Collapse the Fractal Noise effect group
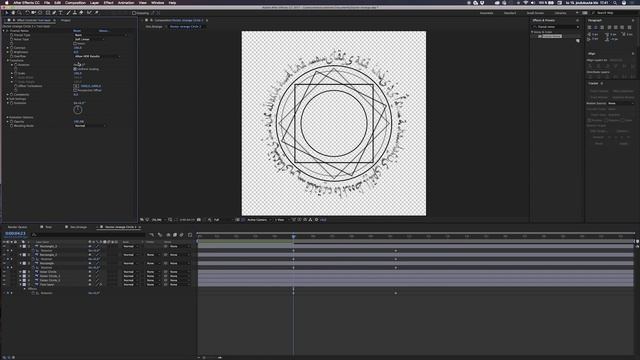640x360 pixels. pos(4,31)
